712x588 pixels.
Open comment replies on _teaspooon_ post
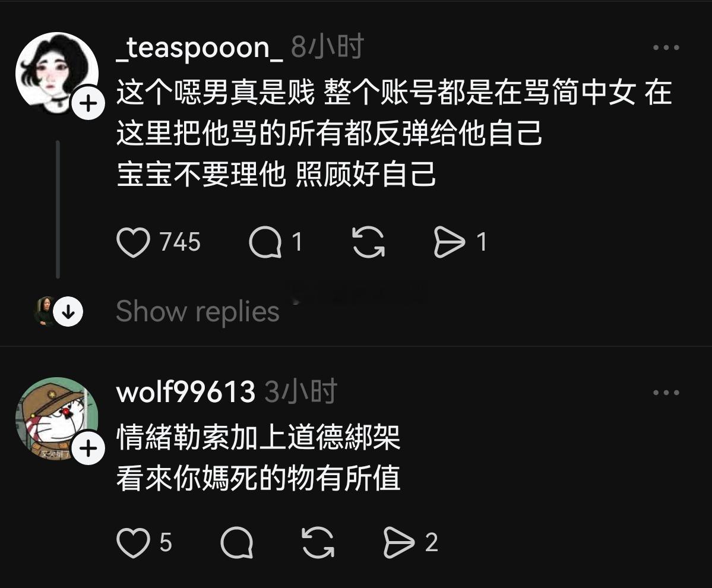point(265,242)
